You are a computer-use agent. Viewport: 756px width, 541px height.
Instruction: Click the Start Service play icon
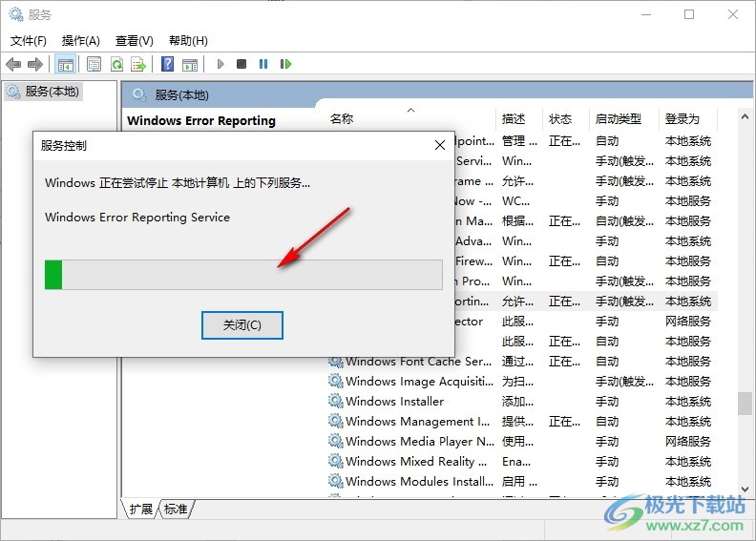pyautogui.click(x=220, y=64)
